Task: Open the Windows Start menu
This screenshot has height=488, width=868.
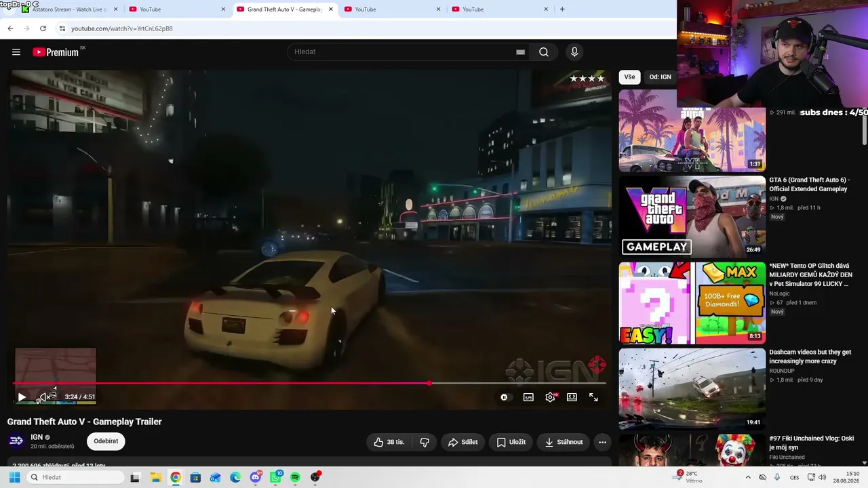Action: point(14,478)
